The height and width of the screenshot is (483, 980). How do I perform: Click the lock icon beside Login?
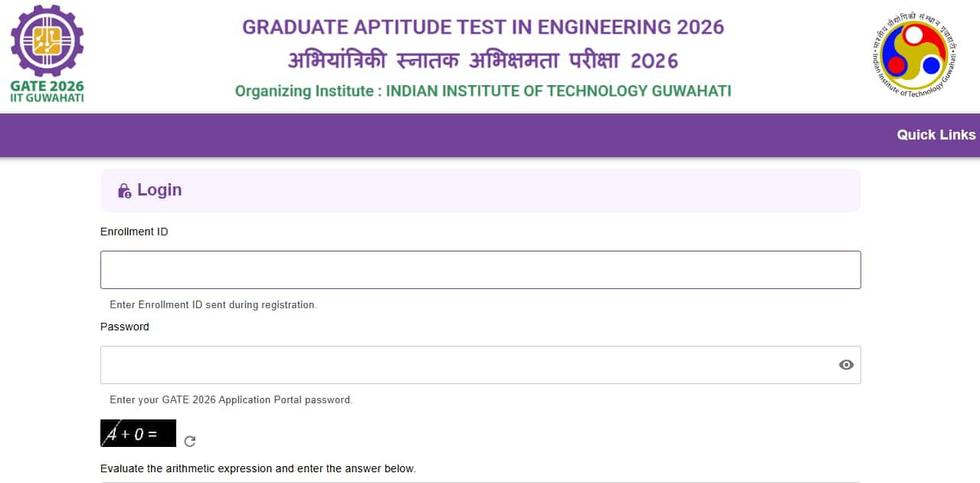click(124, 191)
